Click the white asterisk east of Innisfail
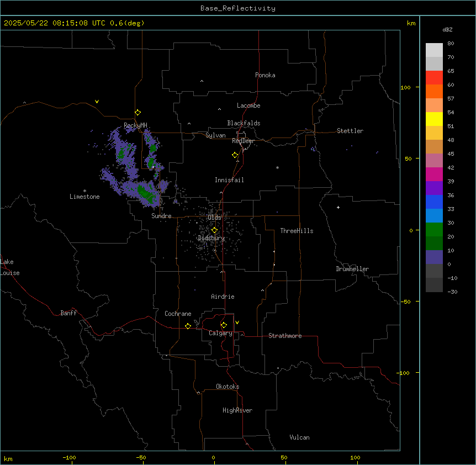The image size is (476, 465). click(277, 167)
